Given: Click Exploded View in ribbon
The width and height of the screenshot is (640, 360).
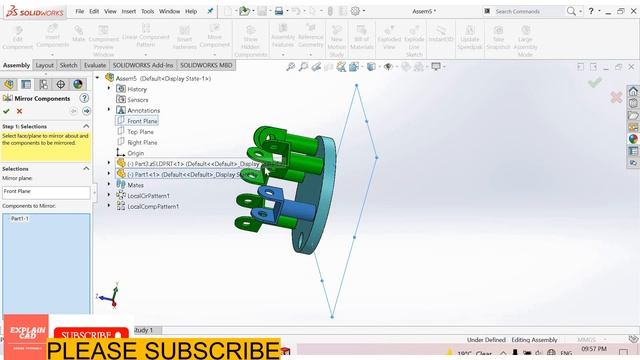Looking at the screenshot, I should pyautogui.click(x=389, y=38).
